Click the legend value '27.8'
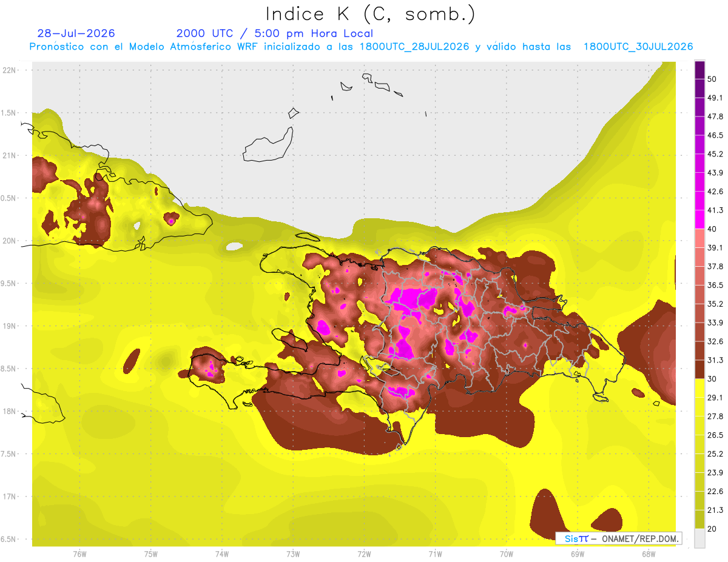 click(715, 416)
